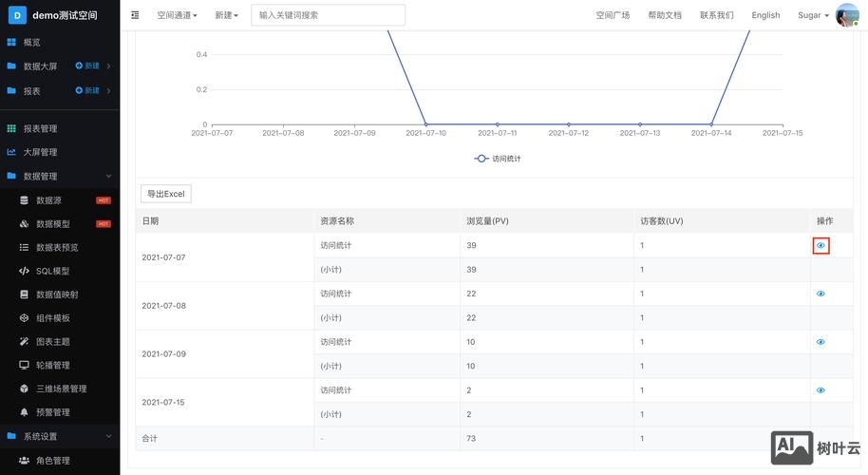Click the 导出Excel button
This screenshot has width=868, height=475.
click(x=166, y=194)
